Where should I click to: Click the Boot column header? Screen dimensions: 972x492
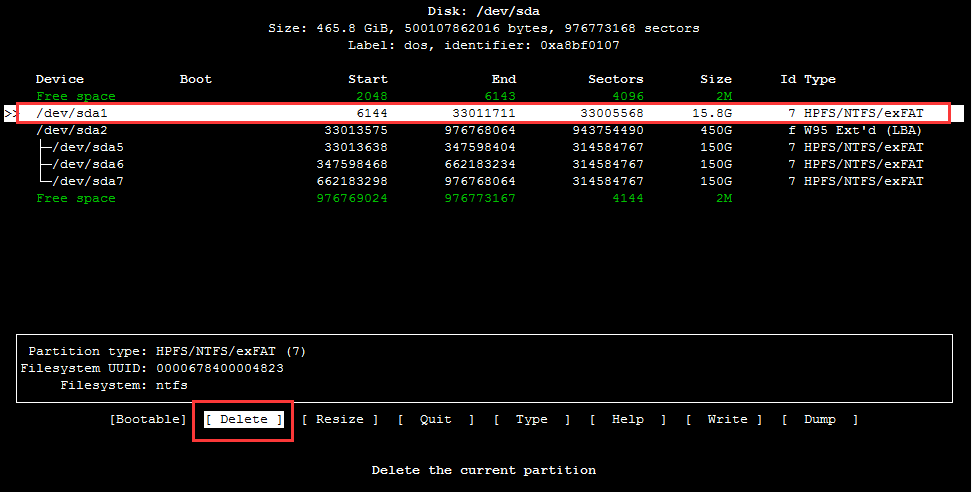[x=196, y=79]
